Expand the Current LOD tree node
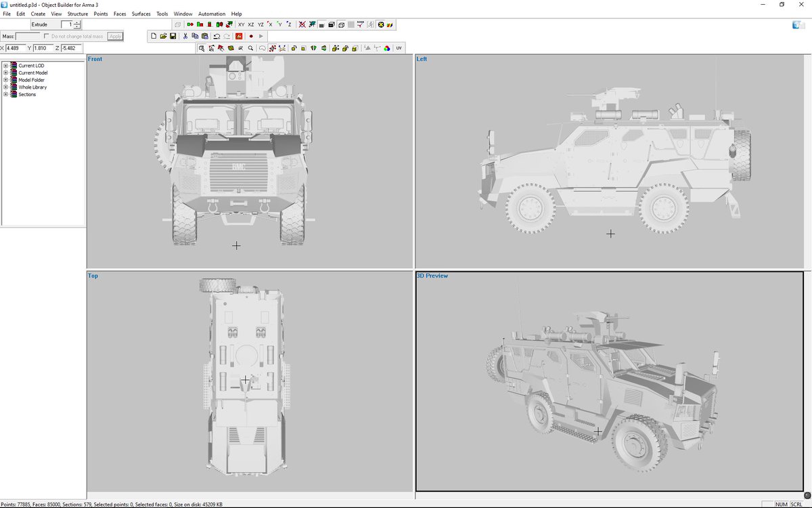 click(x=5, y=66)
